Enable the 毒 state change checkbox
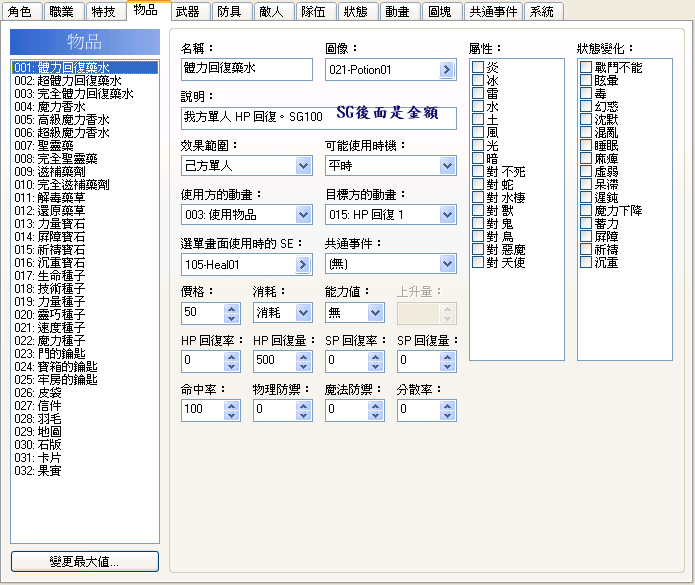695x585 pixels. [x=586, y=93]
